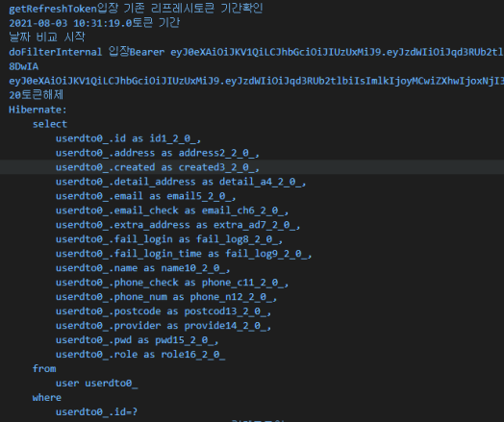
Task: Click the 'extra_address as extra_ad7_2_0_' line
Action: [x=178, y=225]
